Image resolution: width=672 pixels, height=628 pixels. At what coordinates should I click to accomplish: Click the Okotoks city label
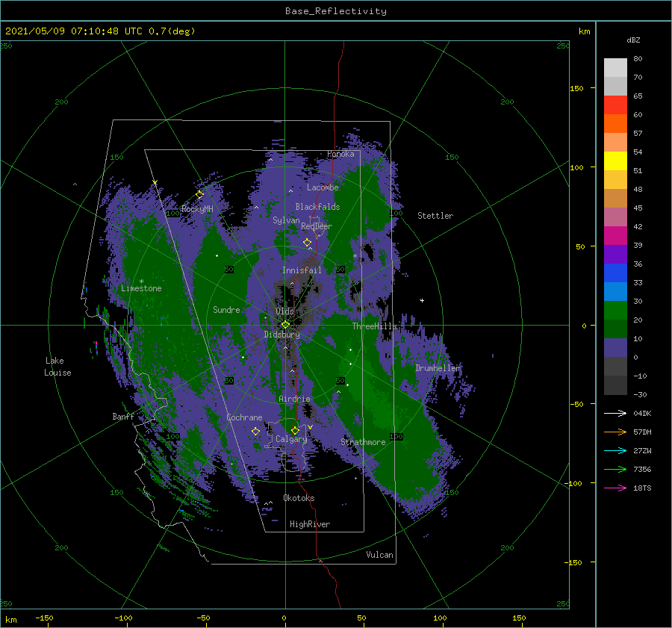[x=299, y=498]
